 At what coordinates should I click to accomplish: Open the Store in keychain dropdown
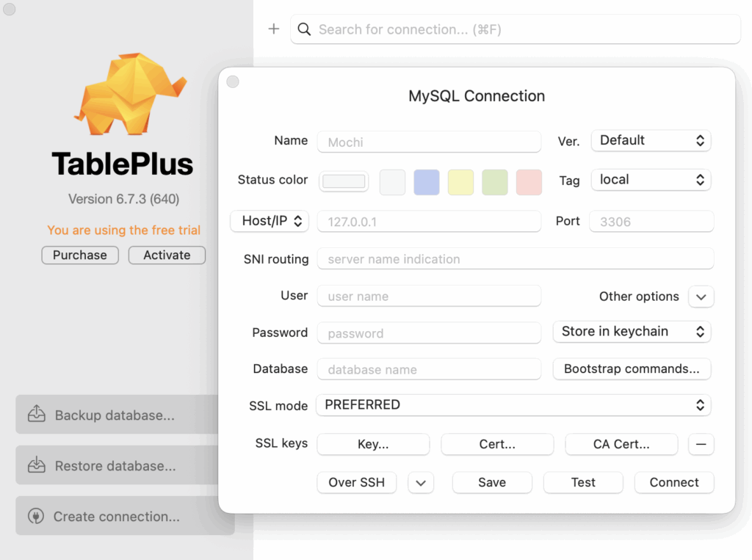632,332
